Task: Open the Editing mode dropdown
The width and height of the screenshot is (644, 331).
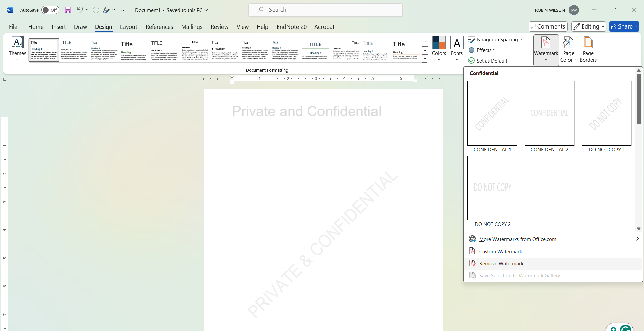Action: (588, 26)
